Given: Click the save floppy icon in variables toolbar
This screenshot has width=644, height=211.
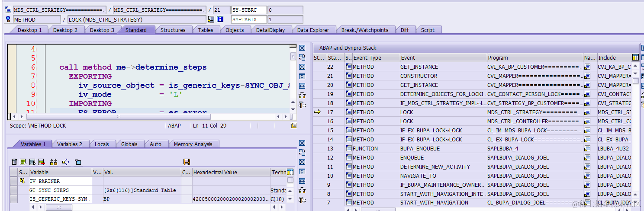Looking at the screenshot, I should [187, 162].
